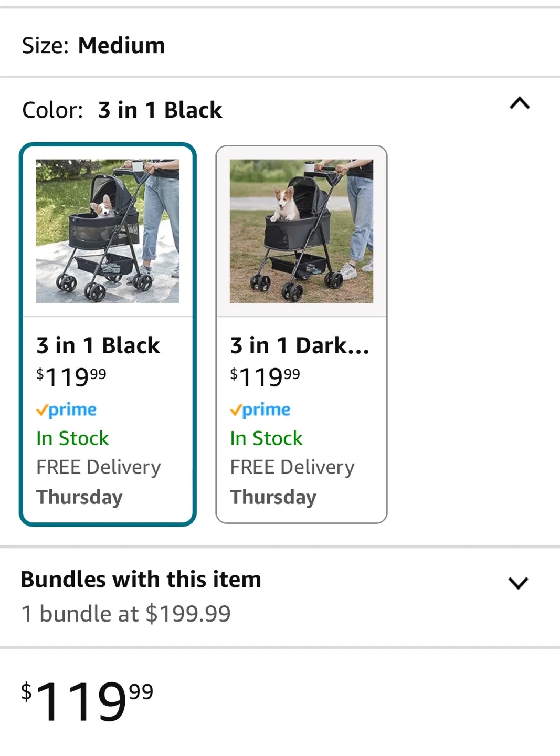Image resolution: width=560 pixels, height=756 pixels.
Task: Click the Prime badge under 3 in 1 Dark variant
Action: [260, 409]
